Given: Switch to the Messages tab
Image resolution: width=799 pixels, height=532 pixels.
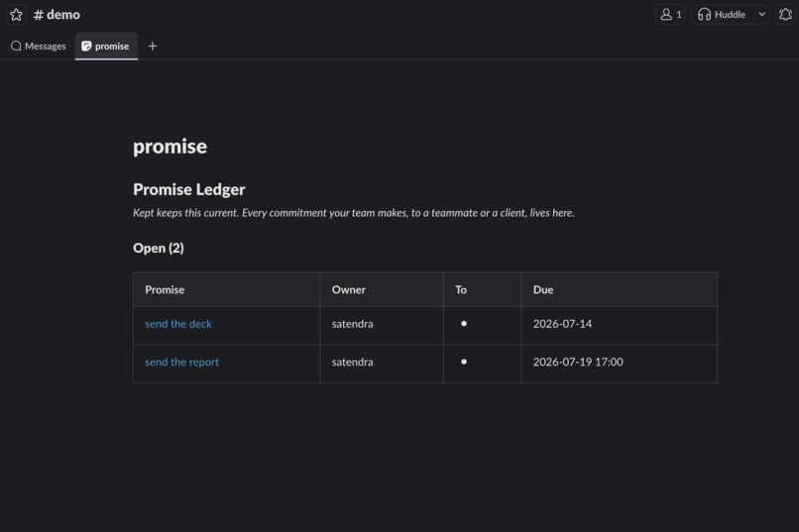Looking at the screenshot, I should click(x=39, y=47).
